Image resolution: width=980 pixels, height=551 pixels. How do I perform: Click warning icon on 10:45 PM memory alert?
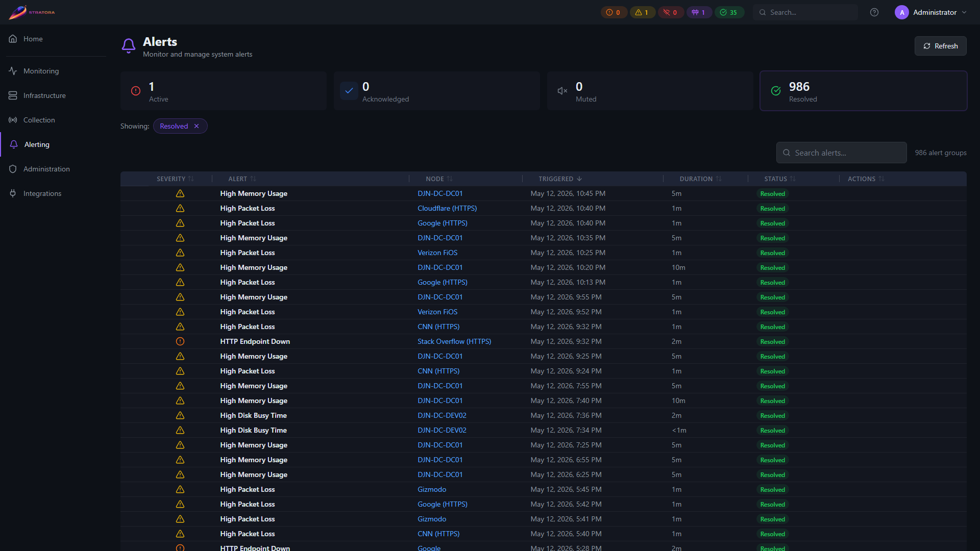180,193
